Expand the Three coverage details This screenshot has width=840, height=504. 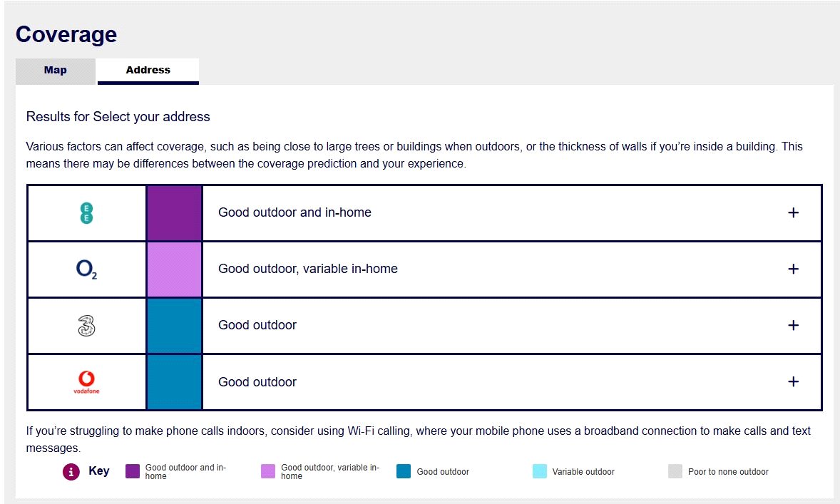(793, 325)
